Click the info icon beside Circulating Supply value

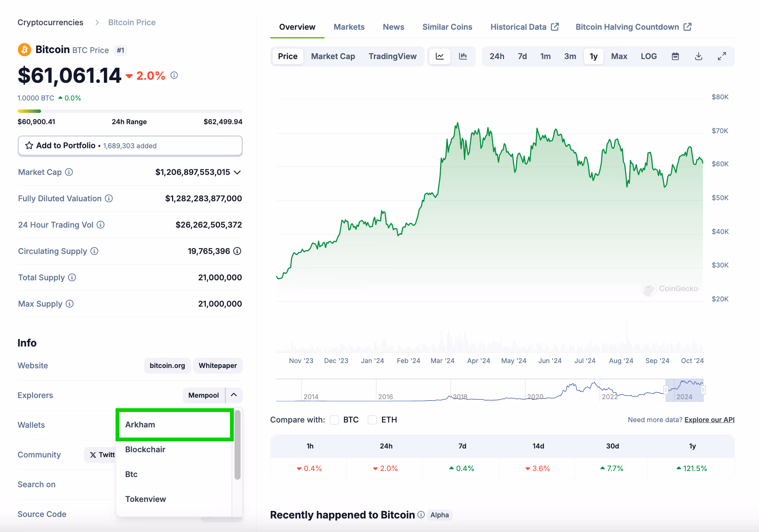(237, 251)
